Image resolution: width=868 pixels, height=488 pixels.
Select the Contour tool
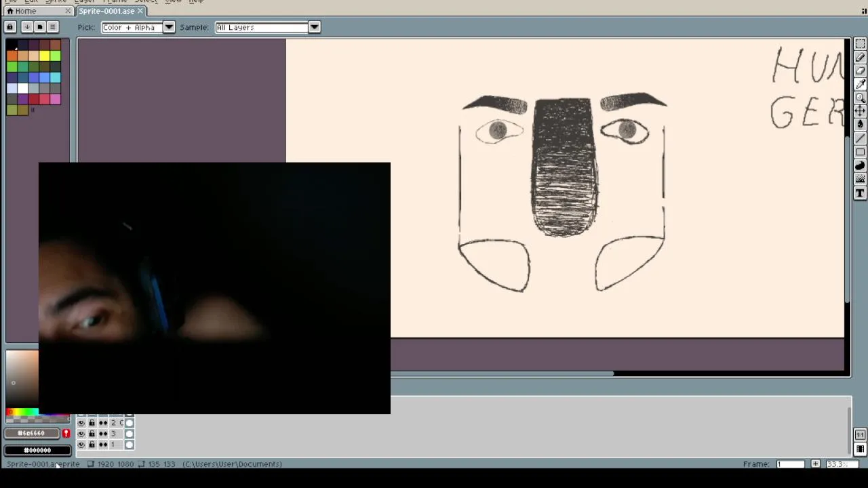[860, 165]
